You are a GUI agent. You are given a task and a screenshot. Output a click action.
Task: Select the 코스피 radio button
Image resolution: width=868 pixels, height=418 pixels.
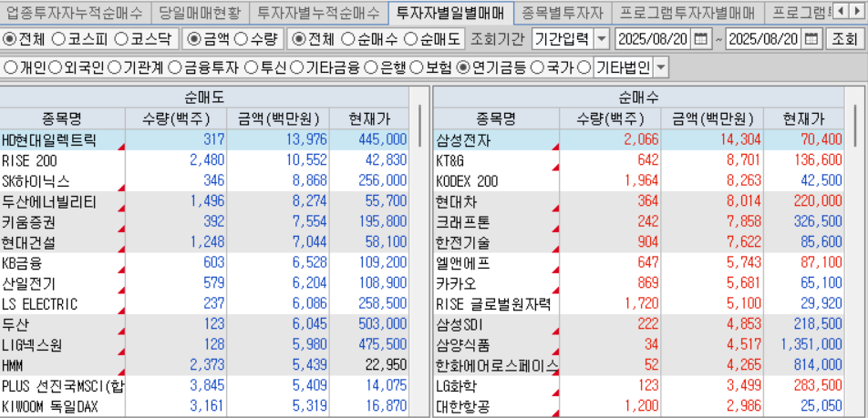coord(58,39)
